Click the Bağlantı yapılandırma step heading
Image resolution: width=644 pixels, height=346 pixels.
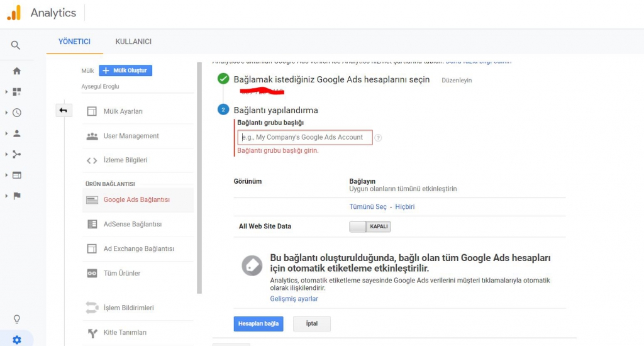point(276,110)
